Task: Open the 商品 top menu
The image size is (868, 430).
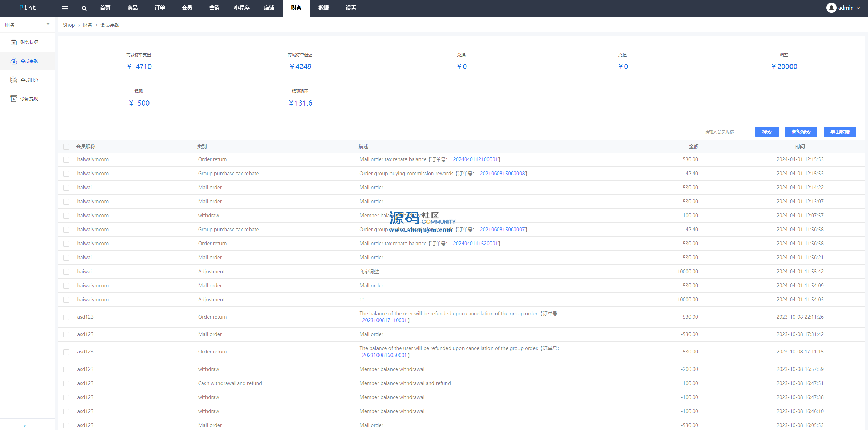Action: pyautogui.click(x=132, y=8)
